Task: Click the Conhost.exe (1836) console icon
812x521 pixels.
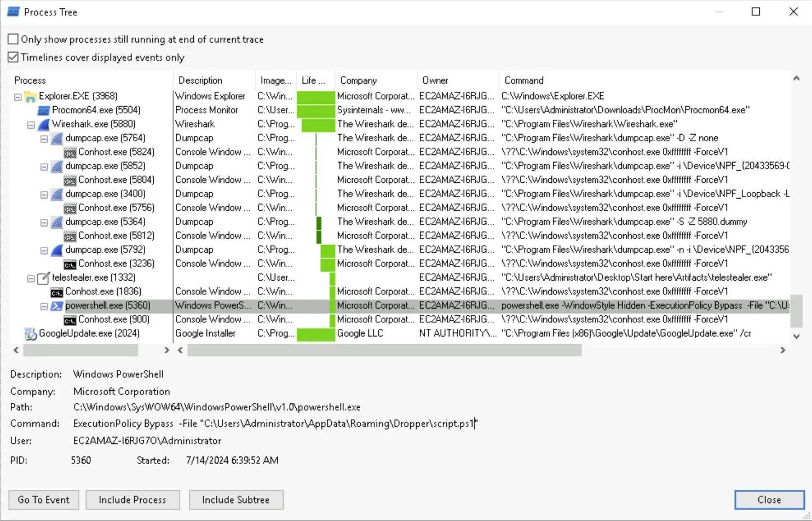Action: (57, 292)
